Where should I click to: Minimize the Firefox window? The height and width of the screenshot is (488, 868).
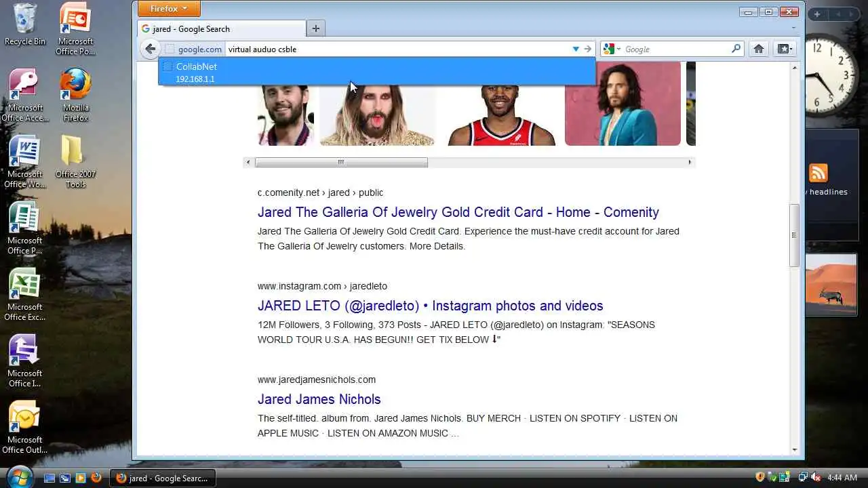[748, 11]
